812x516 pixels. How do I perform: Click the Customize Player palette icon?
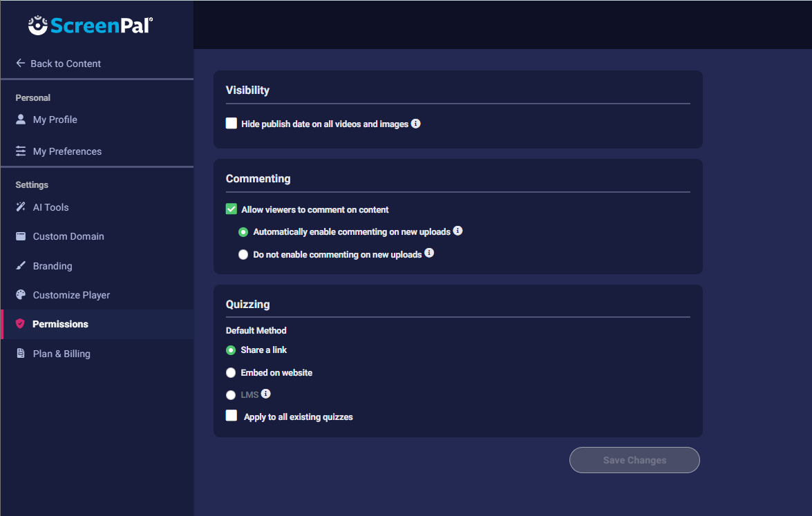[21, 295]
